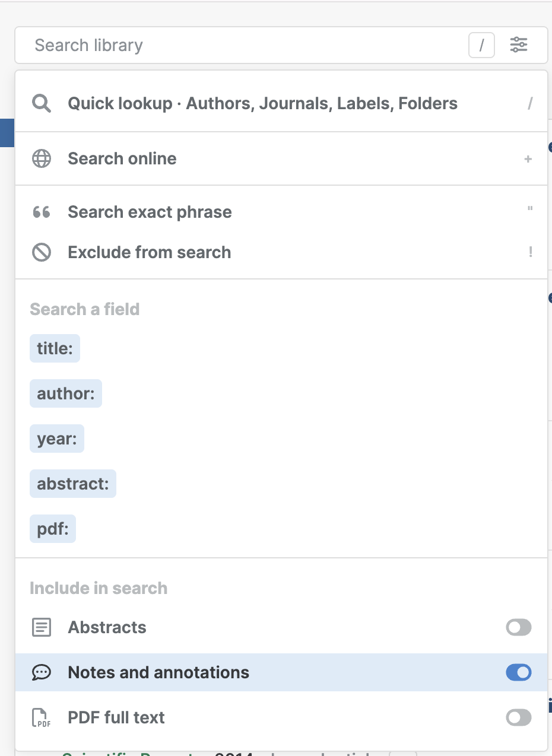Click the slash shortcut key badge
Screen dimensions: 552x756
point(481,45)
